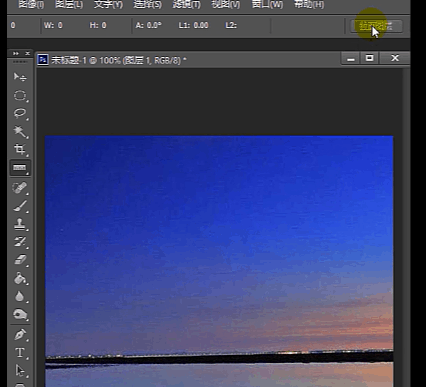Open the 视图(V) View menu
Screen dimensions: 426x387
(x=226, y=5)
